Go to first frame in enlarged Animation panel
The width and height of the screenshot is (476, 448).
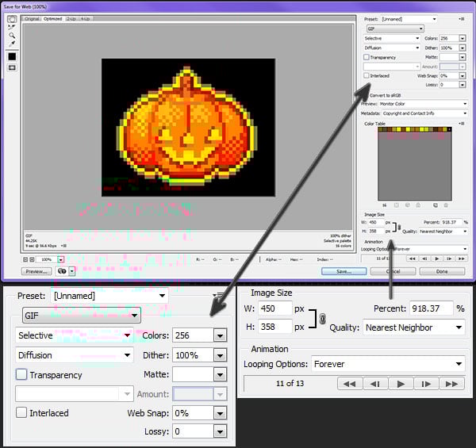(x=350, y=384)
